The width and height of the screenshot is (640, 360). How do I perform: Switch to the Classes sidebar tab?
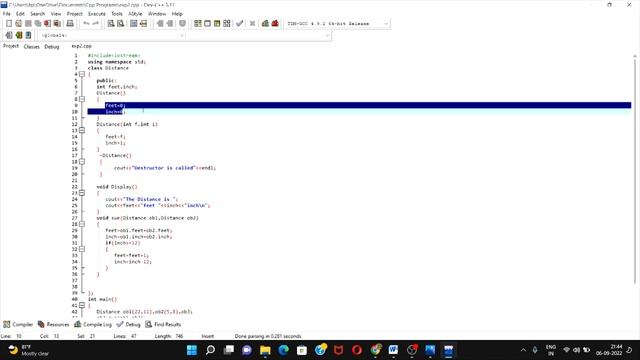(31, 47)
